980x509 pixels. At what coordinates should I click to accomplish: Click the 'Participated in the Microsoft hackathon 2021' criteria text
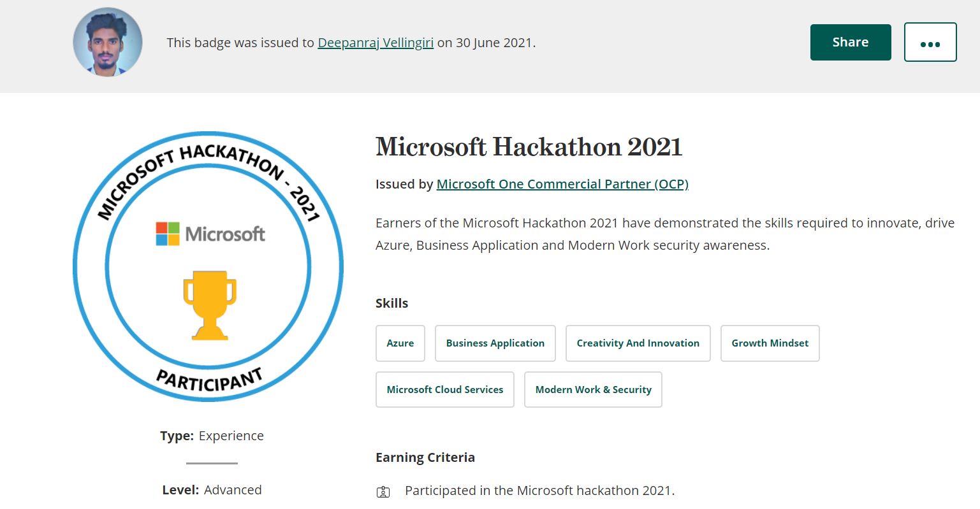(x=539, y=491)
